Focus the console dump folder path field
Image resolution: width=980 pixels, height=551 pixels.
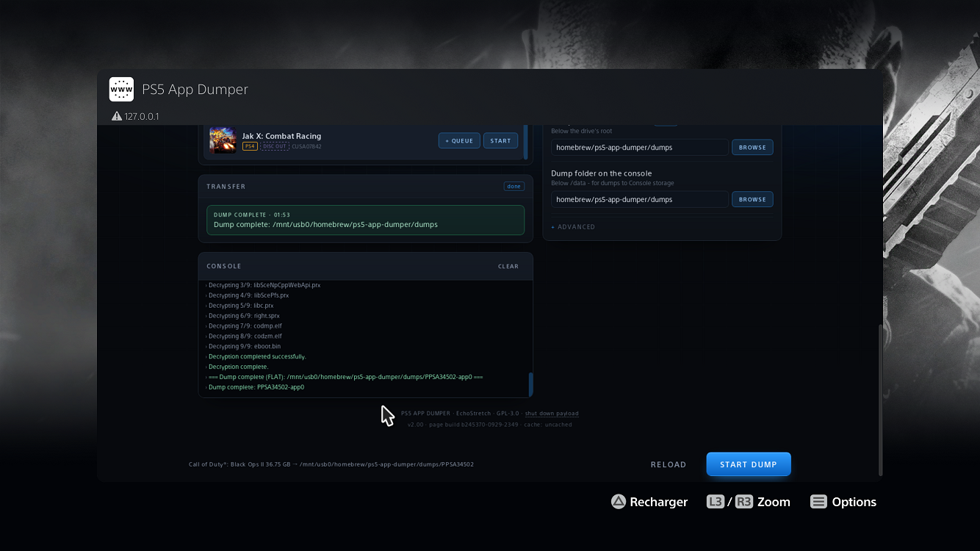coord(640,199)
